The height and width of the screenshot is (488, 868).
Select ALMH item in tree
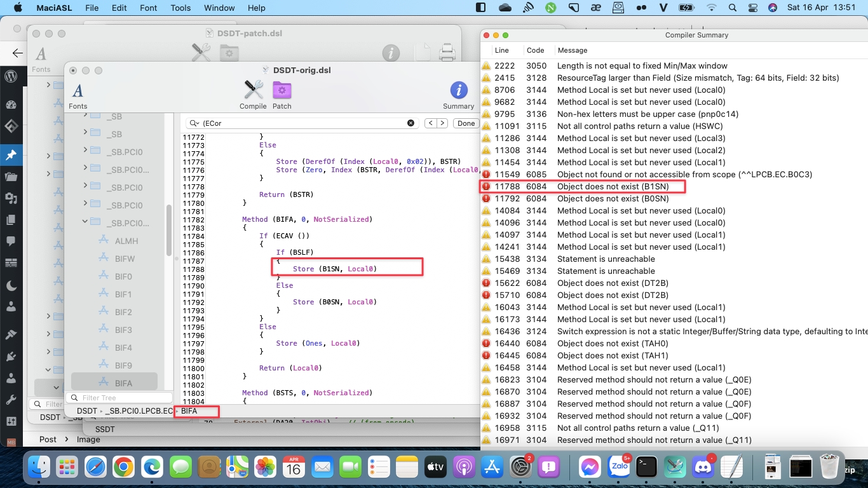(126, 241)
